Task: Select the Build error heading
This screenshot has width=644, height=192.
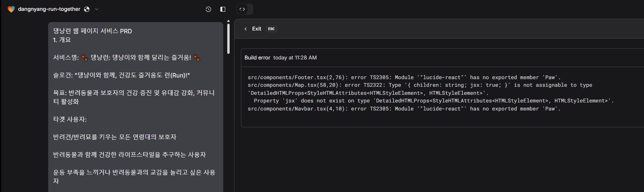Action: click(x=257, y=58)
